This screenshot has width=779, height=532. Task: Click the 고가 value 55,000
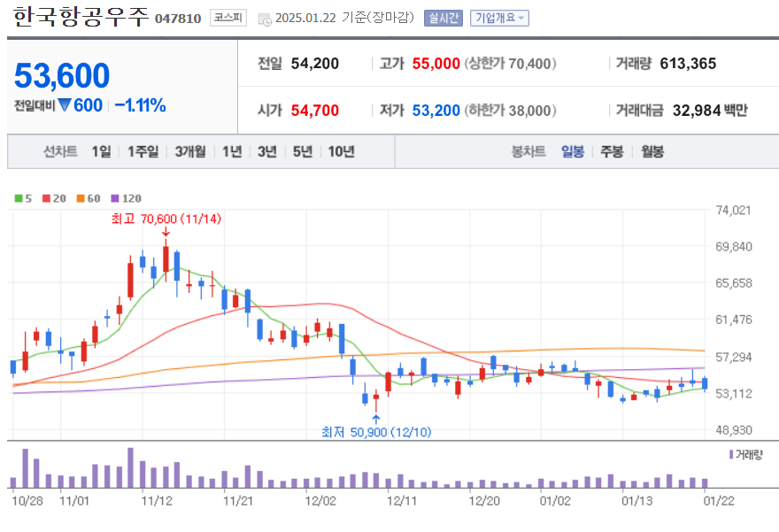coord(436,64)
